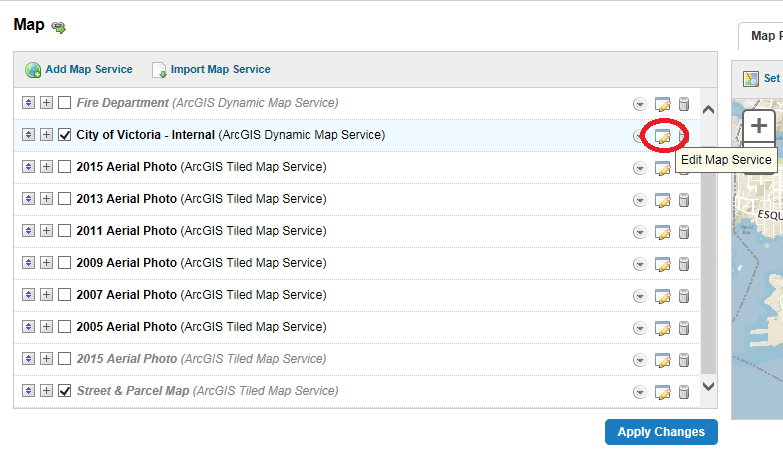Click the scroll-up arrow of the service list

(x=708, y=109)
